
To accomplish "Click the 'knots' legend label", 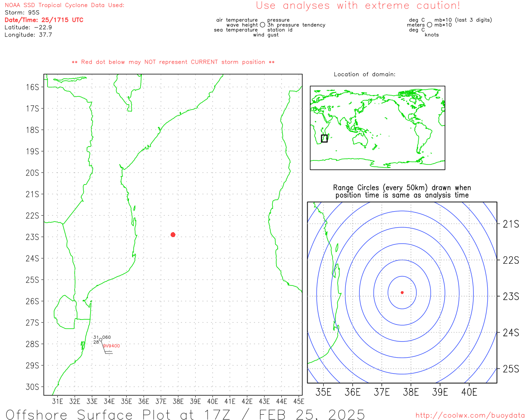I will (432, 34).
